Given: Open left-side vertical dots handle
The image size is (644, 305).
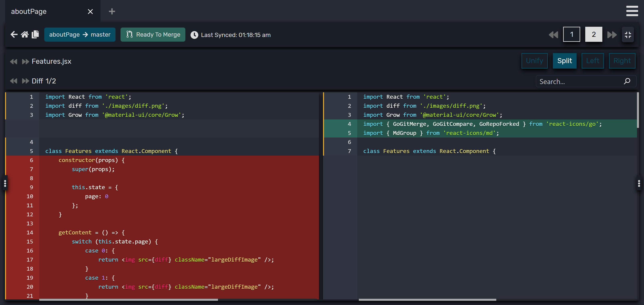Looking at the screenshot, I should click(x=5, y=183).
